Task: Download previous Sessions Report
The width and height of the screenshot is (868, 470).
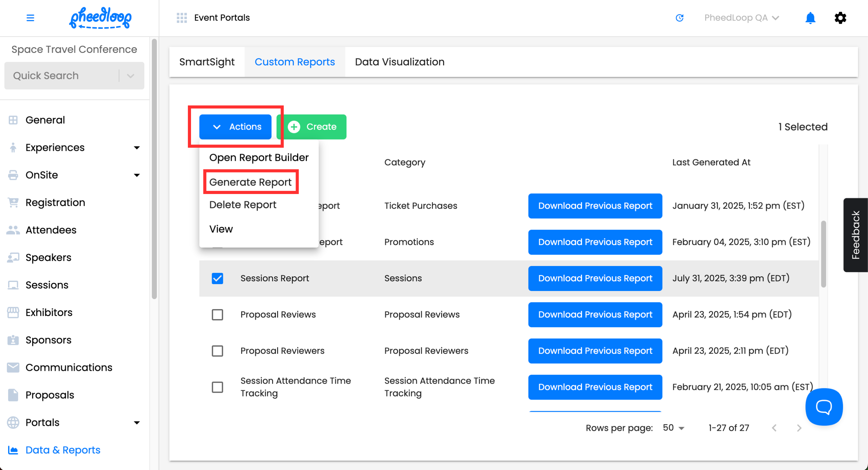Action: [x=595, y=278]
